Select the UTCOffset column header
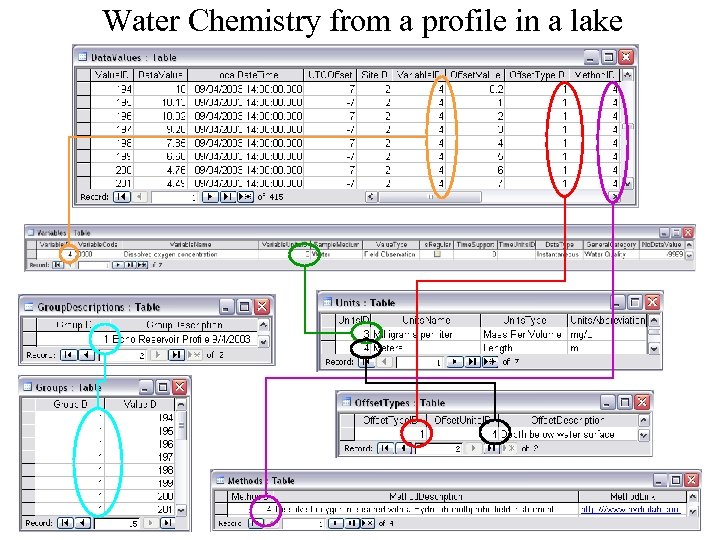Image resolution: width=720 pixels, height=540 pixels. pyautogui.click(x=329, y=74)
